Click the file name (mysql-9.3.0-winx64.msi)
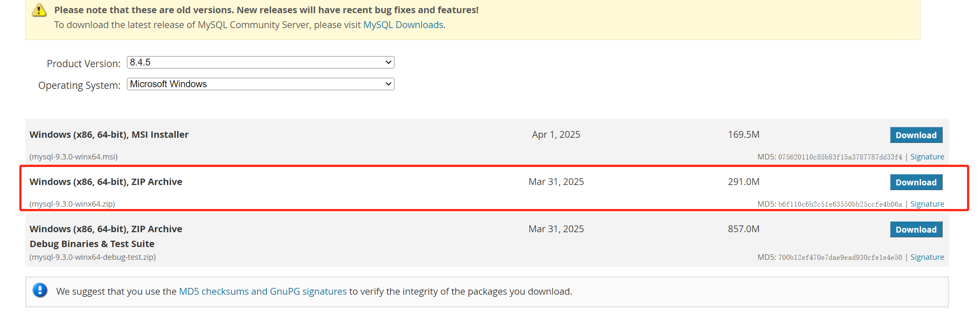980x313 pixels. [x=73, y=157]
